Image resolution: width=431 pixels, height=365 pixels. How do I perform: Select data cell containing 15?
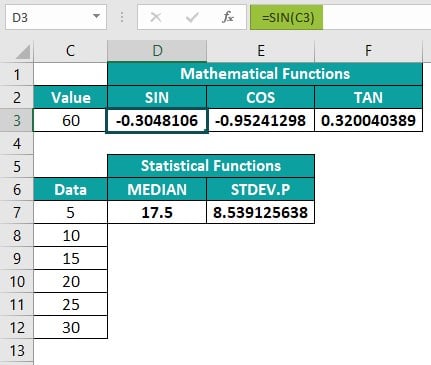click(70, 258)
